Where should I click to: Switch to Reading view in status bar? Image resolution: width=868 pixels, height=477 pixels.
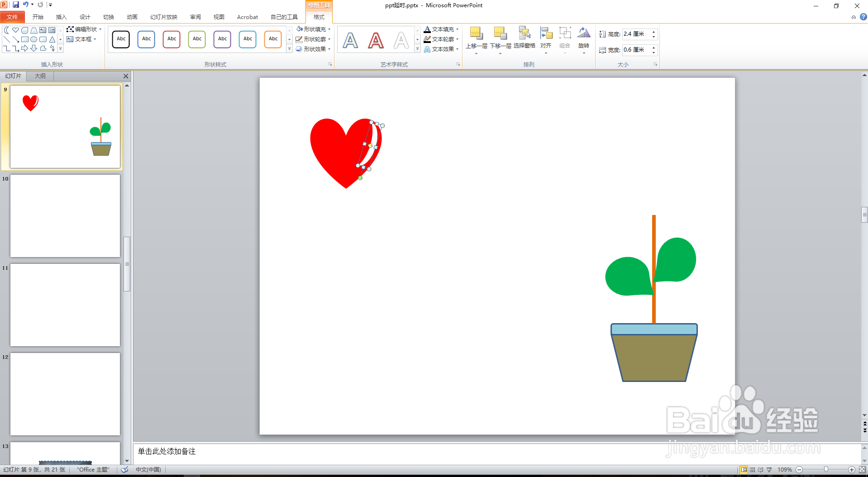760,470
